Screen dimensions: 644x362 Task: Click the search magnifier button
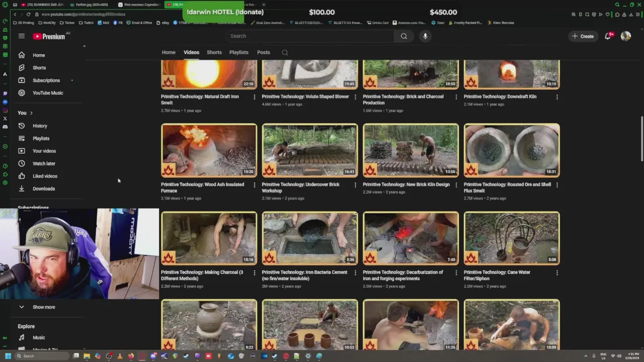tap(404, 36)
